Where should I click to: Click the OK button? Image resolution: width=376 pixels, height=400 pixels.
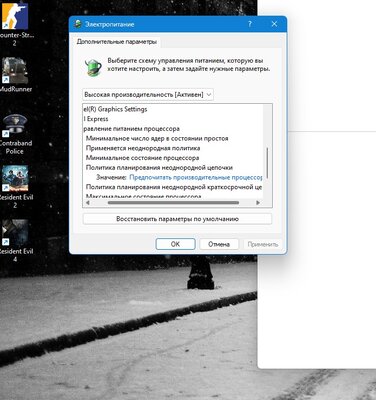pos(175,244)
